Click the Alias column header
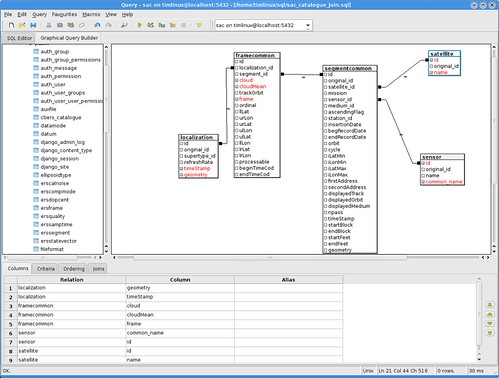 pyautogui.click(x=288, y=280)
